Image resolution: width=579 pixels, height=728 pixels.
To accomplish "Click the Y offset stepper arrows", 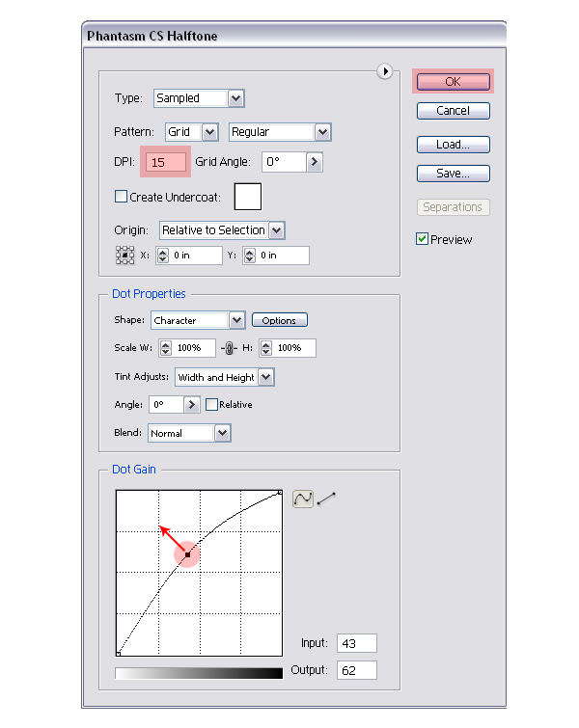I will [x=250, y=256].
